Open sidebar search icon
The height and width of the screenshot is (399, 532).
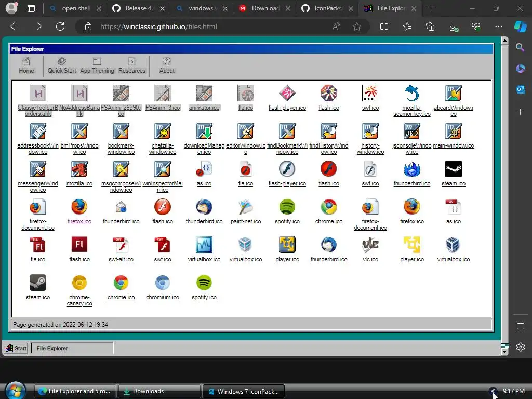[520, 47]
